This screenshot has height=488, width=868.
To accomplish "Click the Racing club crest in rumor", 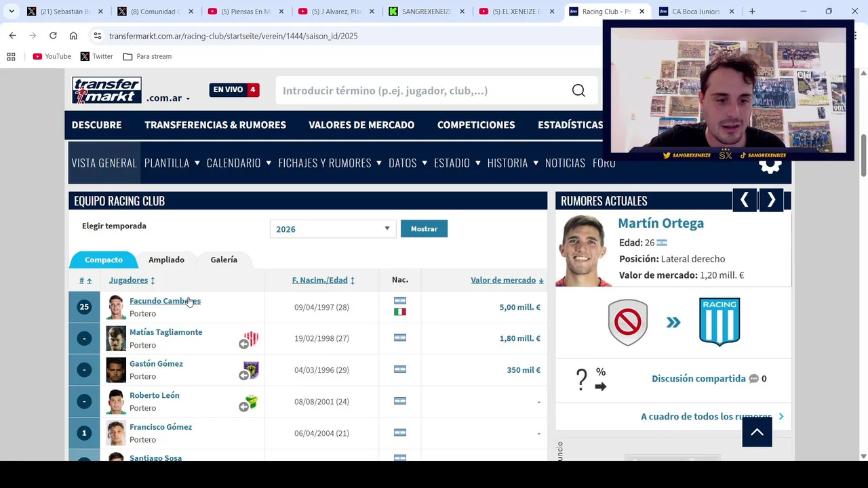I will [x=719, y=322].
